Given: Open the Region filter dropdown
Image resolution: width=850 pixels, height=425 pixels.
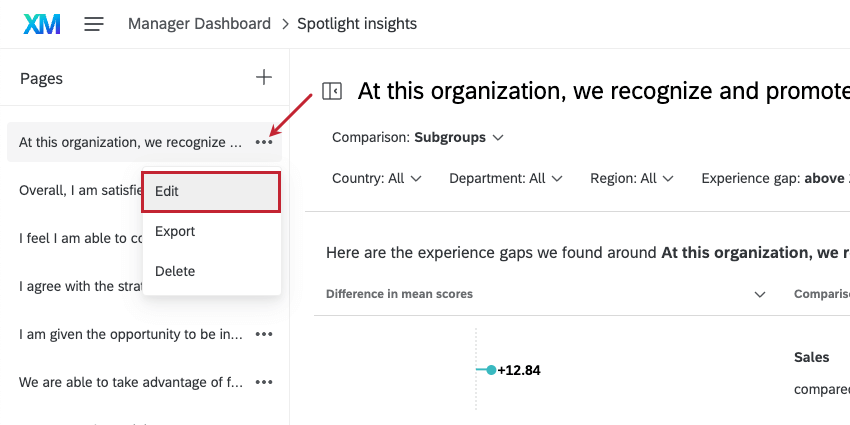Looking at the screenshot, I should [x=631, y=178].
